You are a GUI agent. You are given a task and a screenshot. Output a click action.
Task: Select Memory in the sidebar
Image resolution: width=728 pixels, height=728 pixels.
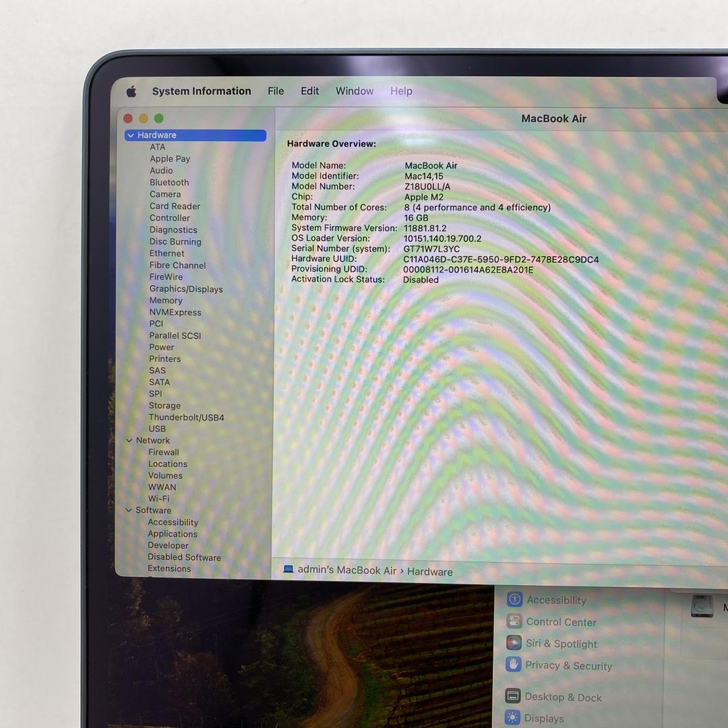point(165,301)
